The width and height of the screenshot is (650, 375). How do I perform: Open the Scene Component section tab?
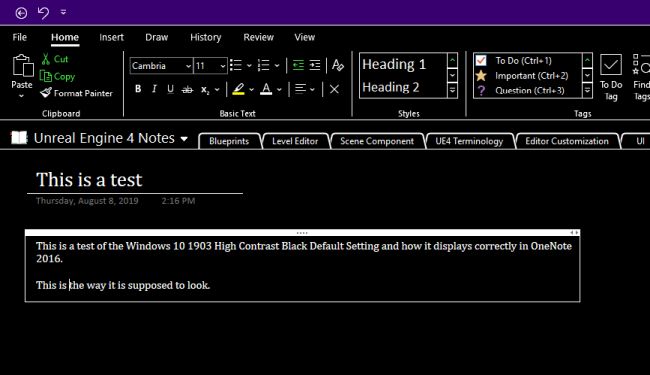point(377,141)
